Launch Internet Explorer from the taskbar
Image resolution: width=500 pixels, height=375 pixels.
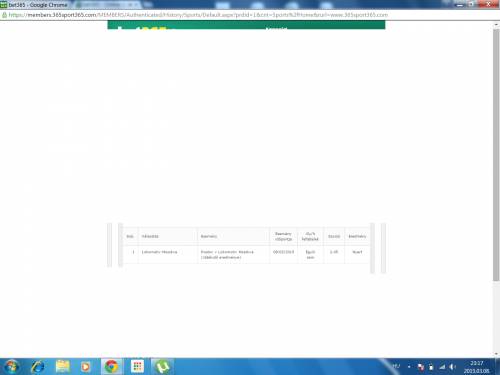click(37, 367)
